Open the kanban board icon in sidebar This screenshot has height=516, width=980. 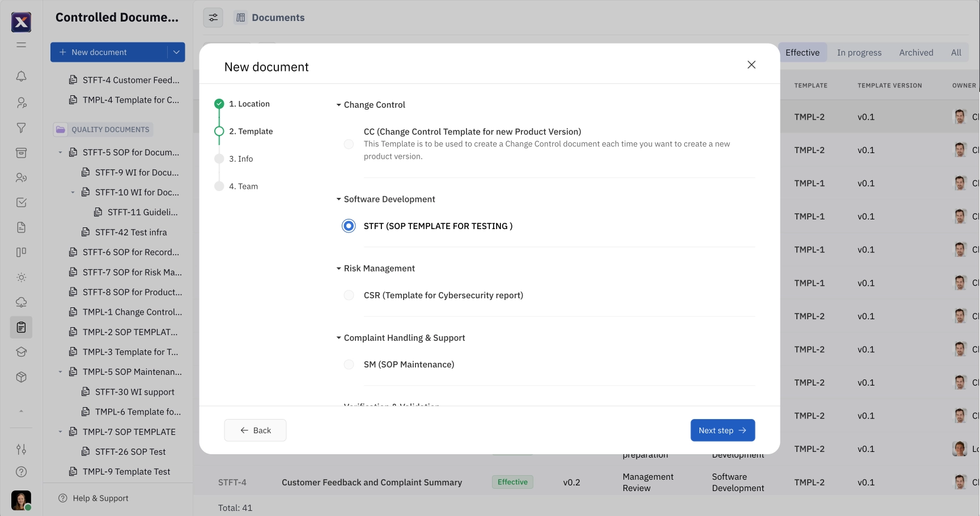point(21,252)
